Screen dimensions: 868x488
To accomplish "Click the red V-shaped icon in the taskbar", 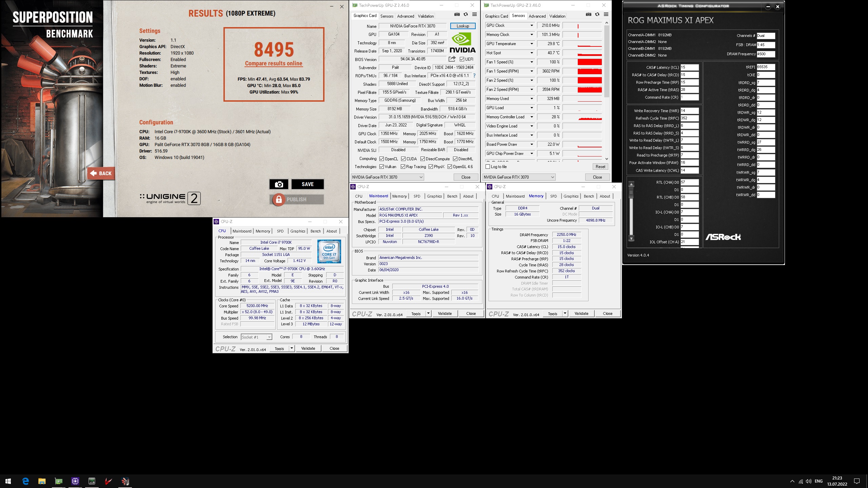I will pyautogui.click(x=108, y=481).
